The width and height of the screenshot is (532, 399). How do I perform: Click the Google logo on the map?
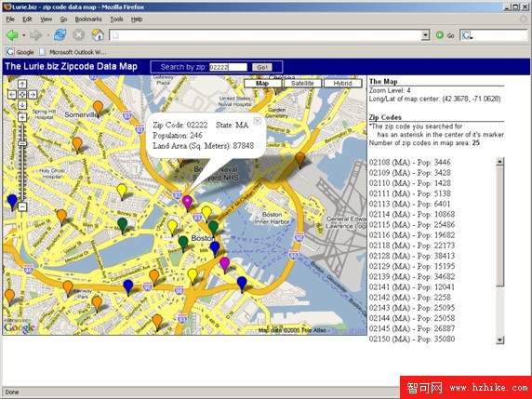pyautogui.click(x=20, y=327)
